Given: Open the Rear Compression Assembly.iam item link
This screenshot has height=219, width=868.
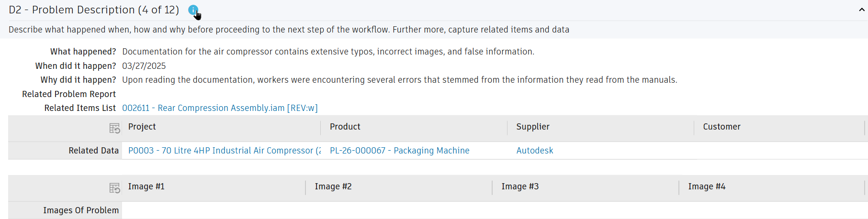Looking at the screenshot, I should (x=220, y=108).
